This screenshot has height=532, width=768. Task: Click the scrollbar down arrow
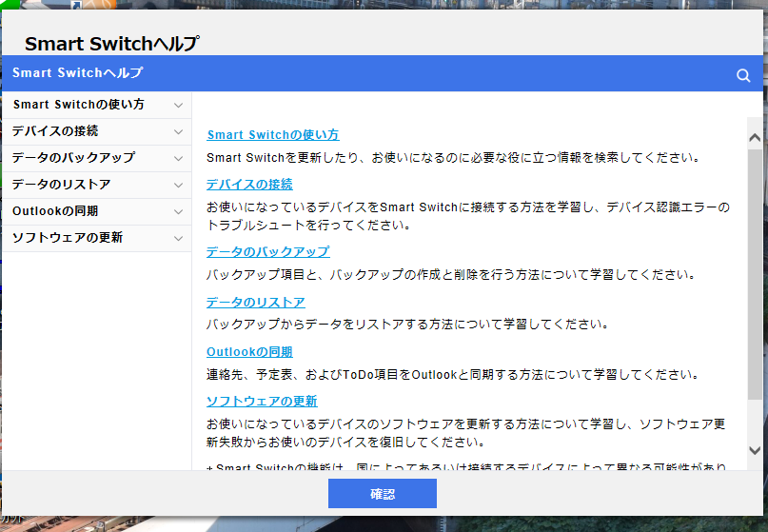point(755,450)
